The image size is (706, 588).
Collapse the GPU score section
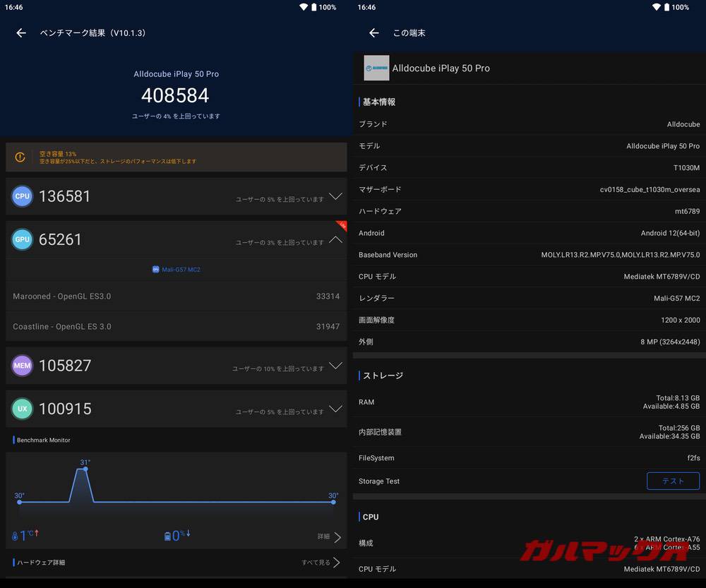click(335, 241)
